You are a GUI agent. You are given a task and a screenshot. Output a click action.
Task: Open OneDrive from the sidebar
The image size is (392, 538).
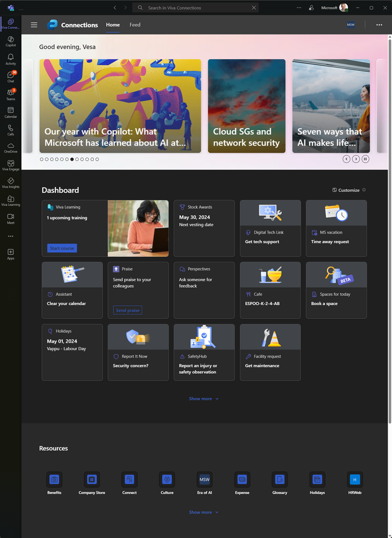click(x=11, y=148)
